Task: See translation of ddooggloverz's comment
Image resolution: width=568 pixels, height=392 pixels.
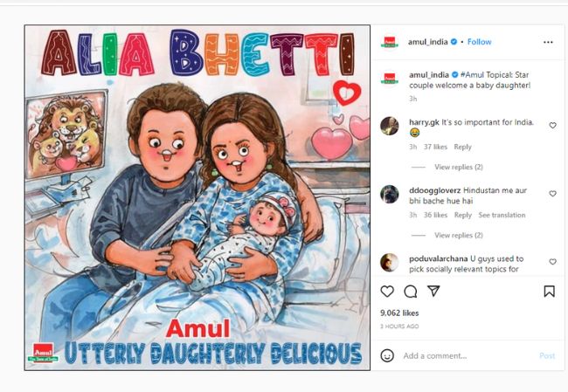Action: (502, 215)
